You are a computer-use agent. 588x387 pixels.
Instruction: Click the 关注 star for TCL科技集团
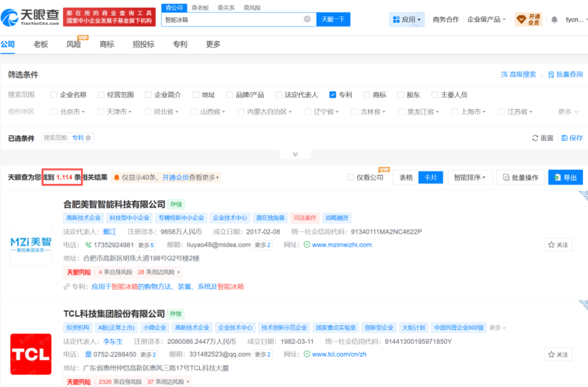[x=558, y=354]
